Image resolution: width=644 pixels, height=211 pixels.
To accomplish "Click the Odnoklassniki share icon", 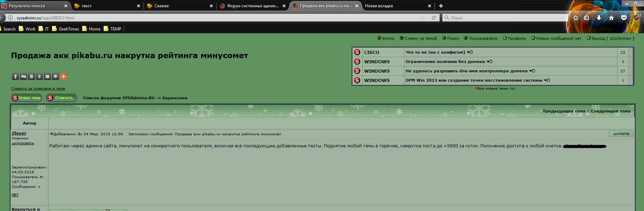I will (x=39, y=76).
